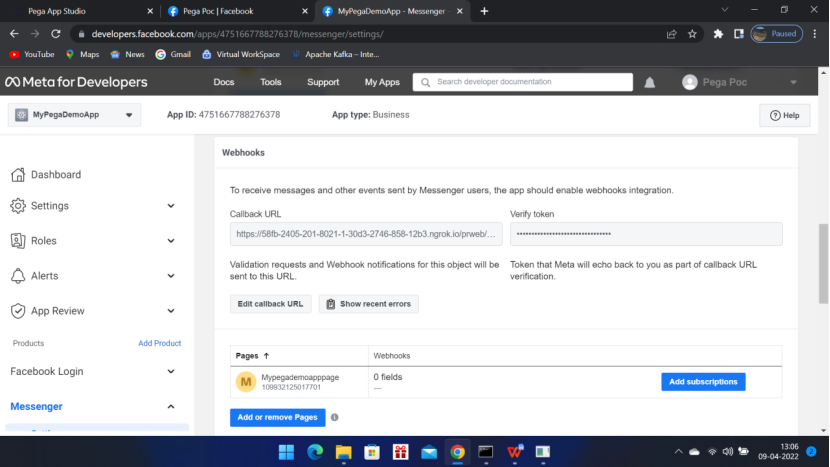Click Add subscriptions button
This screenshot has height=467, width=830.
[703, 382]
